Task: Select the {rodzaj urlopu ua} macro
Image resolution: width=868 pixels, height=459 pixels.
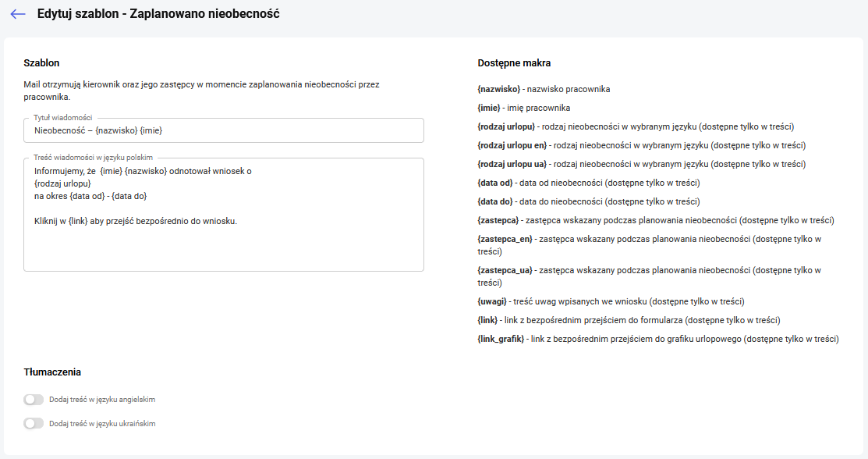Action: click(512, 165)
